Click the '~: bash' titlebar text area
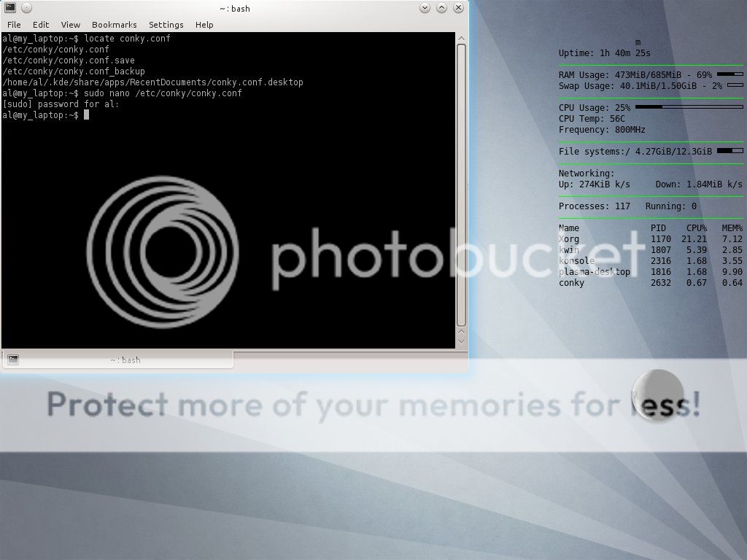The image size is (747, 560). pos(233,8)
